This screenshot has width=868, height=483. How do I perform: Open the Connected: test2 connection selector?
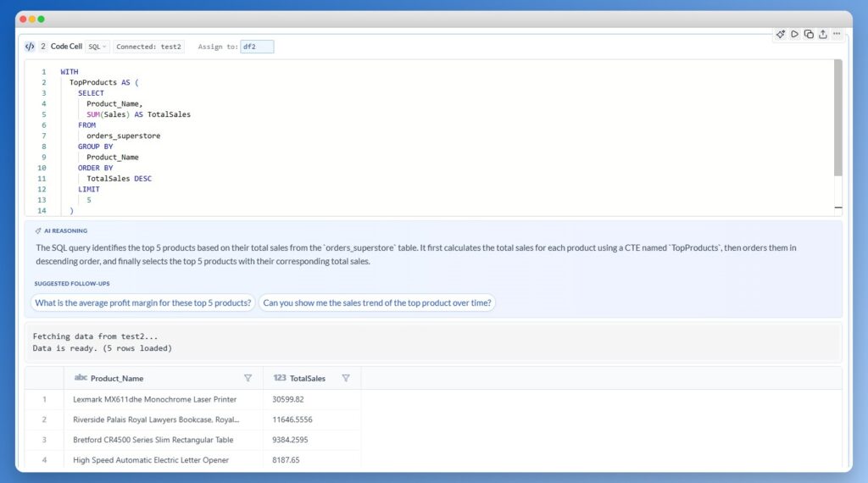(148, 47)
